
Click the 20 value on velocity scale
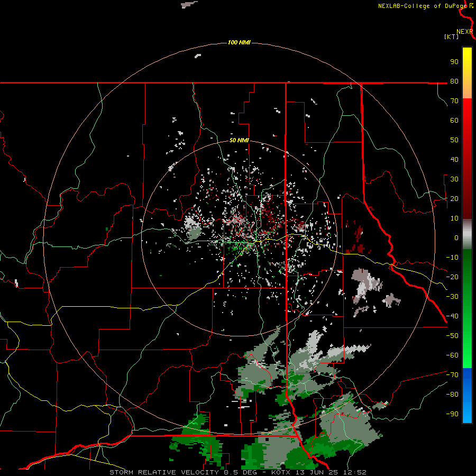[454, 198]
